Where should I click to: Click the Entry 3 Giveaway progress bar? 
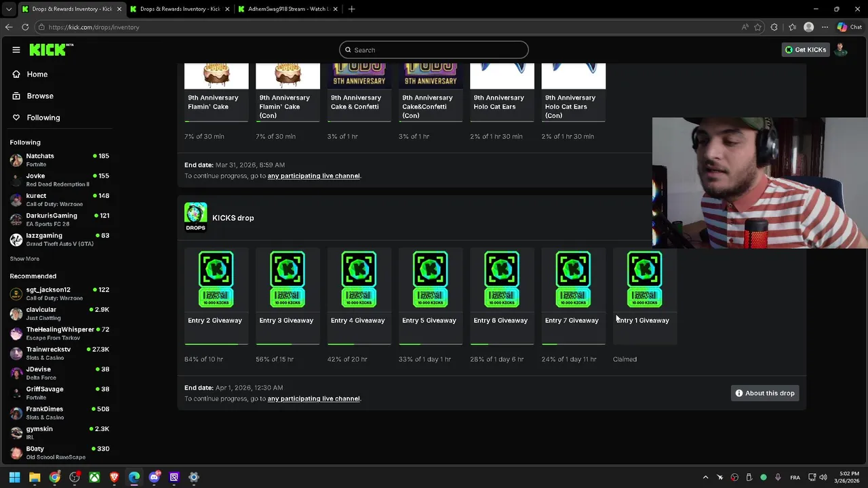pos(288,344)
